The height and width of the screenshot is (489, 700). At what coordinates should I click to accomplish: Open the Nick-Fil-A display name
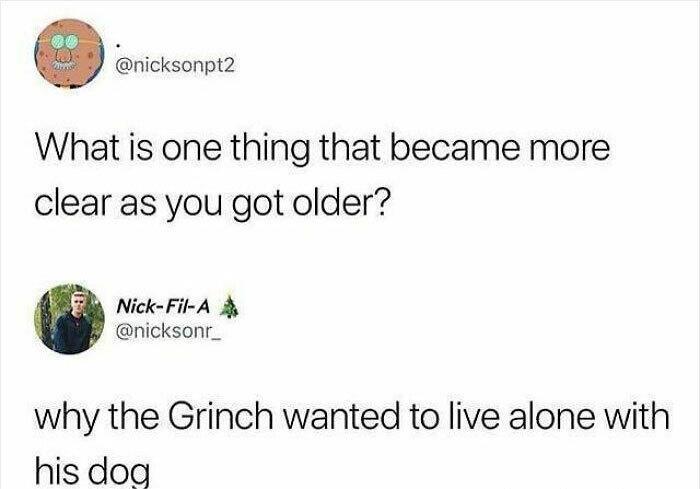point(163,306)
